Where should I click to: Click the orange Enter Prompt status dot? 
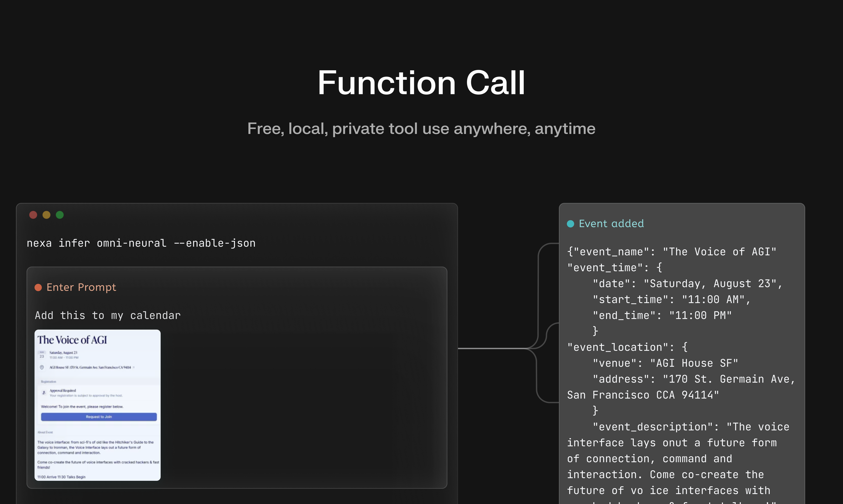click(x=38, y=287)
